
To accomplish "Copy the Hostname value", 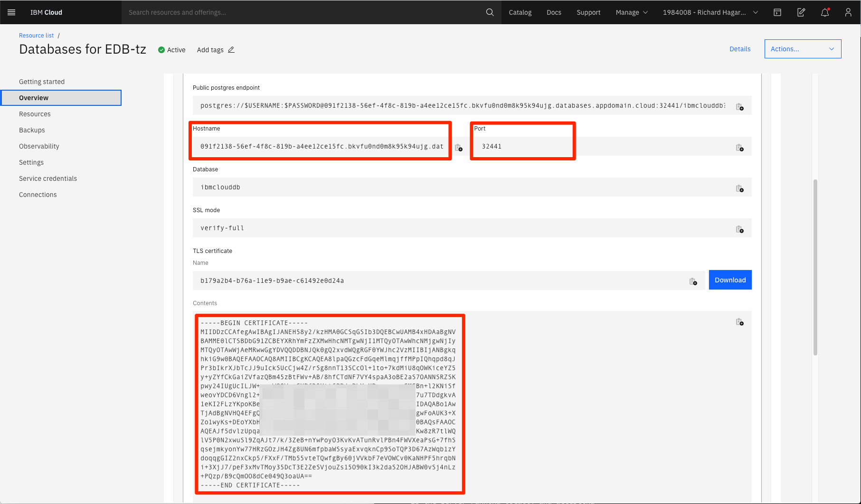I will [459, 148].
